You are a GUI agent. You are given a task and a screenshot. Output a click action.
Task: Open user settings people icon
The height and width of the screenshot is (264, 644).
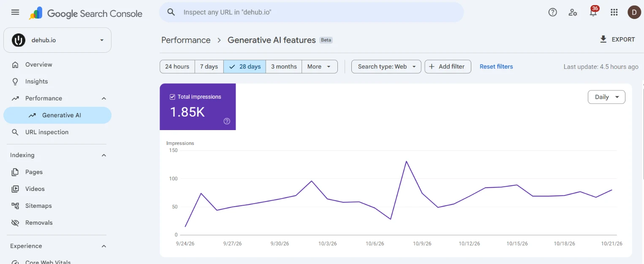[573, 12]
